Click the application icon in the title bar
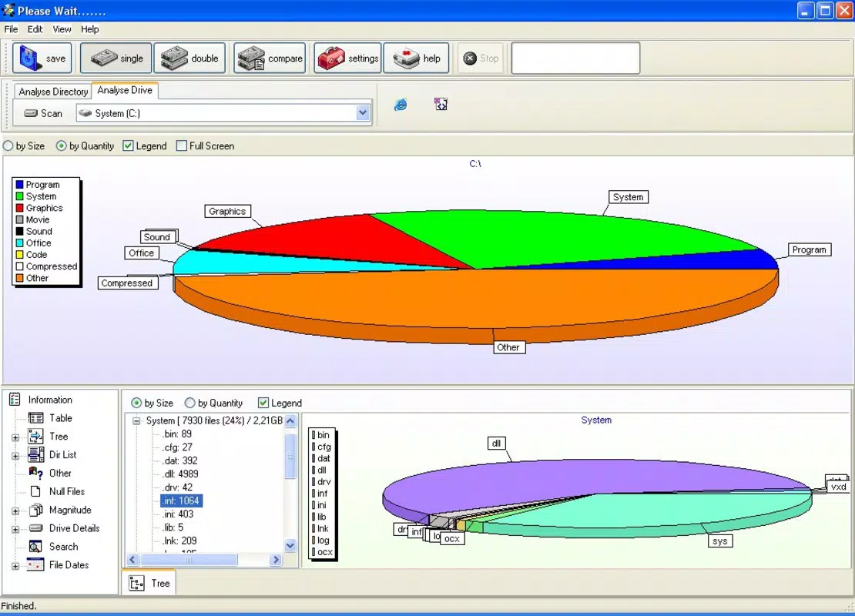Image resolution: width=855 pixels, height=616 pixels. pyautogui.click(x=8, y=10)
